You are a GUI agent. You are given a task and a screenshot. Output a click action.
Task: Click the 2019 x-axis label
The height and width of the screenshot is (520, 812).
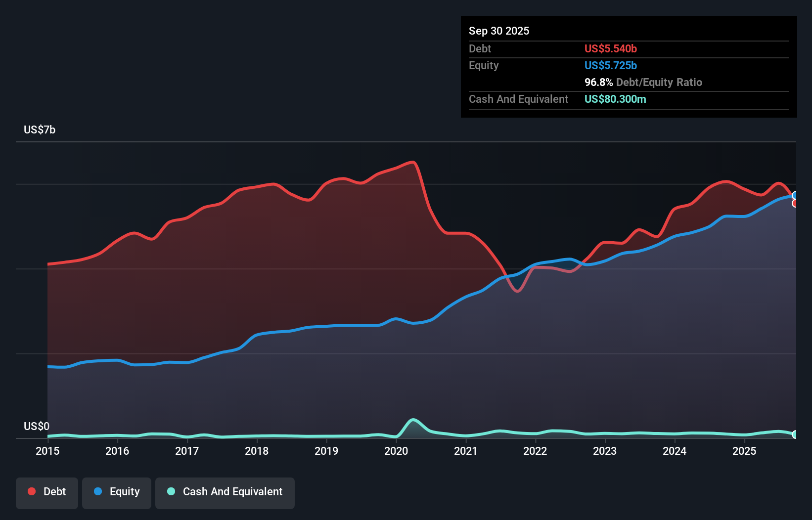click(326, 451)
